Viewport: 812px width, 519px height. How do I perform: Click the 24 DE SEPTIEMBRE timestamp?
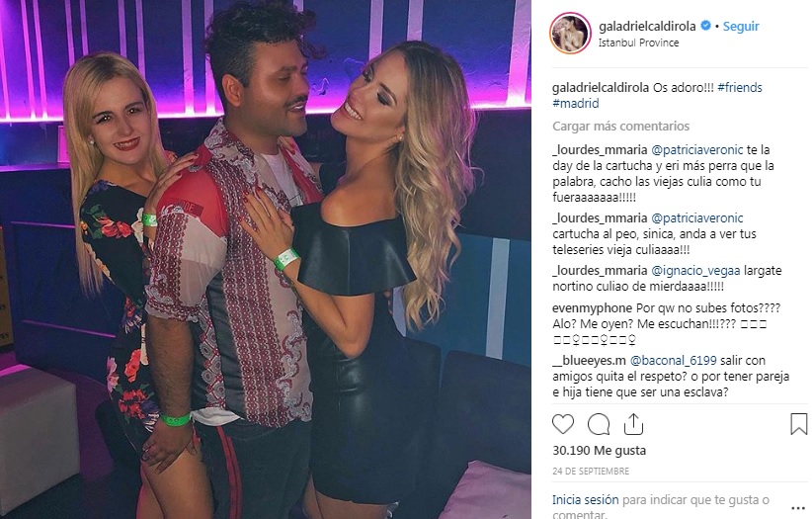coord(591,472)
